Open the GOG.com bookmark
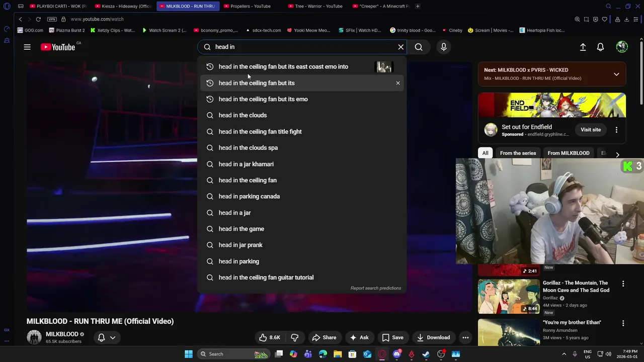644x362 pixels. pos(30,30)
